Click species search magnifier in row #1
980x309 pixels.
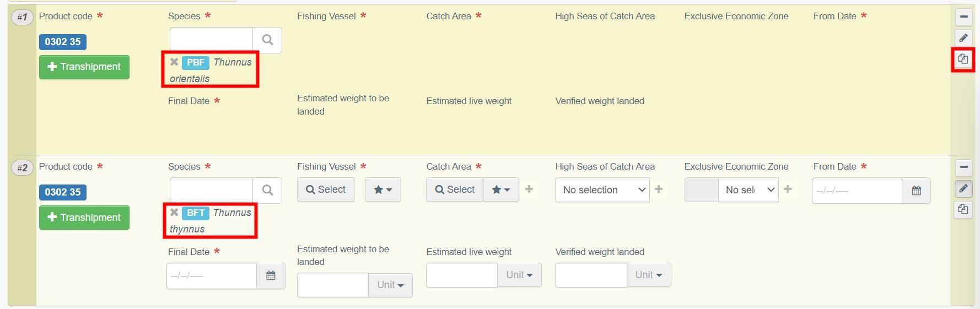(x=267, y=40)
